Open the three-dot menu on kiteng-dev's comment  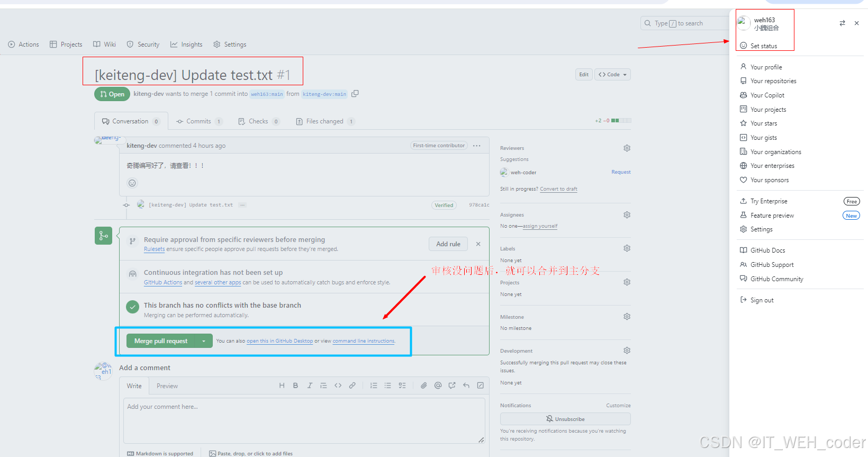point(477,146)
